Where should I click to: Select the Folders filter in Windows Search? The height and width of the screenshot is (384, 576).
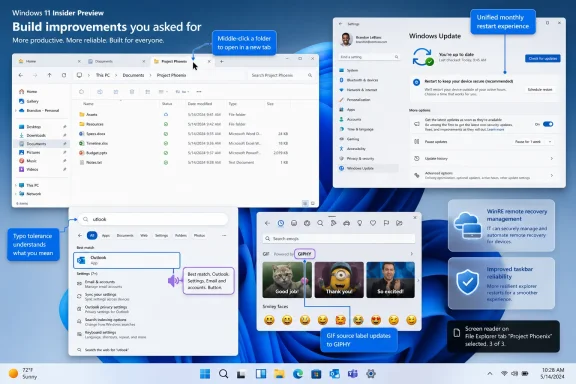tap(181, 236)
